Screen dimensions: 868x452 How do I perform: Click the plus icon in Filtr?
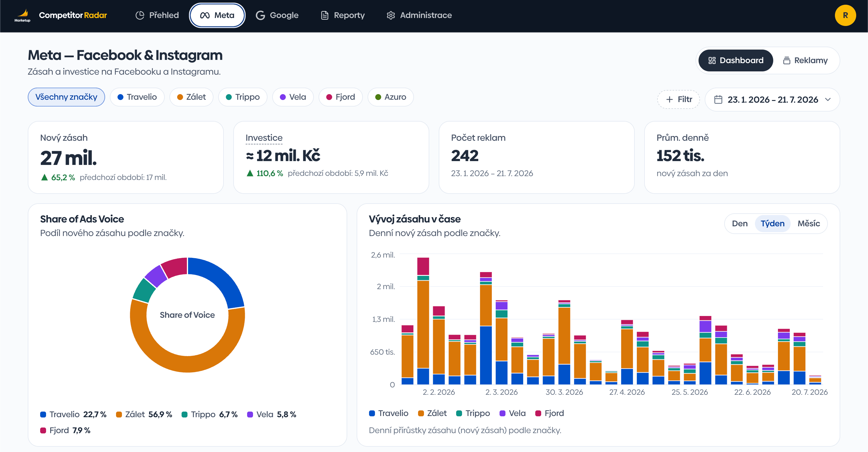tap(670, 99)
